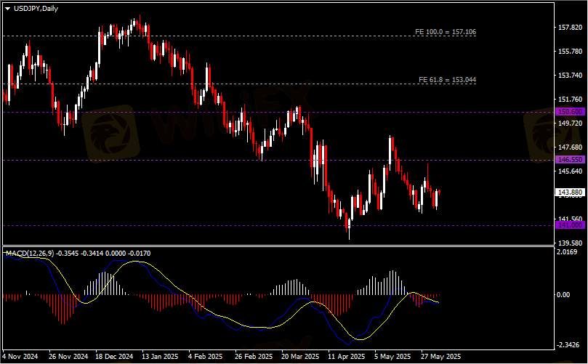Viewport: 588px width, 364px height.
Task: Click the 139.580 price axis value
Action: tap(571, 243)
